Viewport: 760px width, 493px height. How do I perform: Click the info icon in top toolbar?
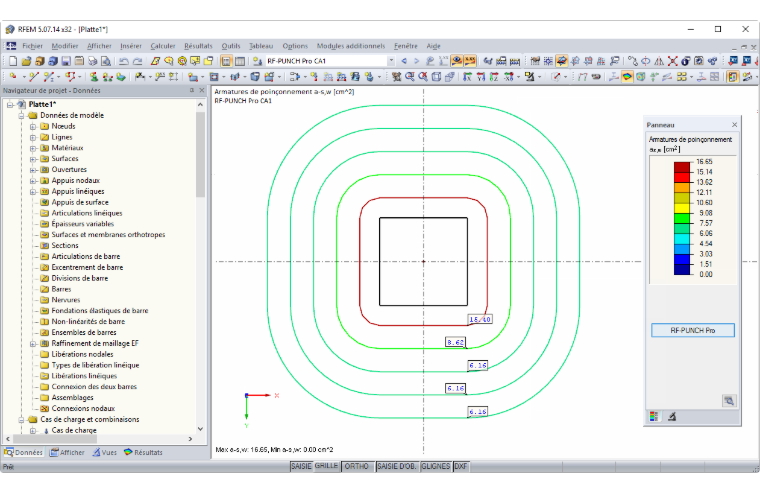(685, 61)
